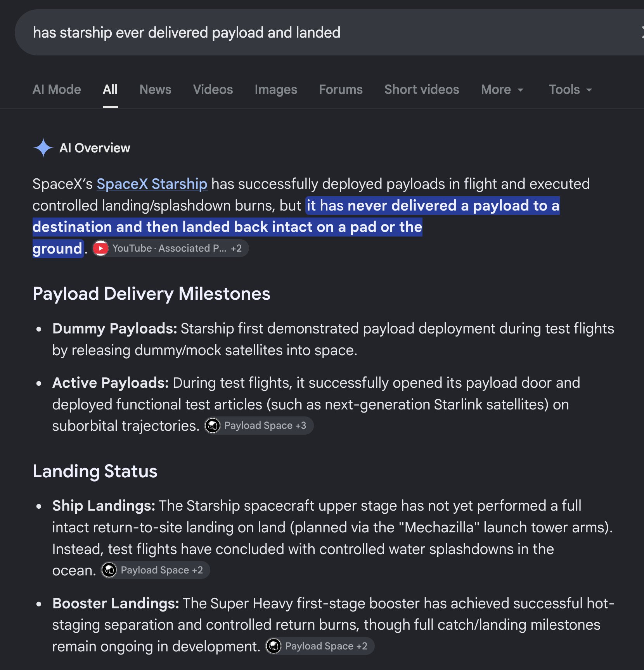The width and height of the screenshot is (644, 670).
Task: Open the SpaceX Starship link
Action: pos(152,184)
